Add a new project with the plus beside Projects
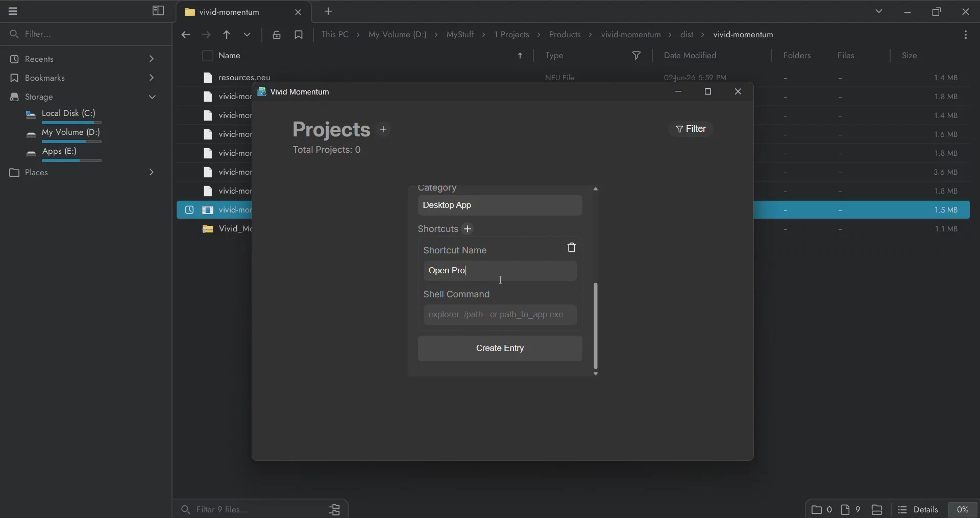This screenshot has height=518, width=980. (x=384, y=130)
